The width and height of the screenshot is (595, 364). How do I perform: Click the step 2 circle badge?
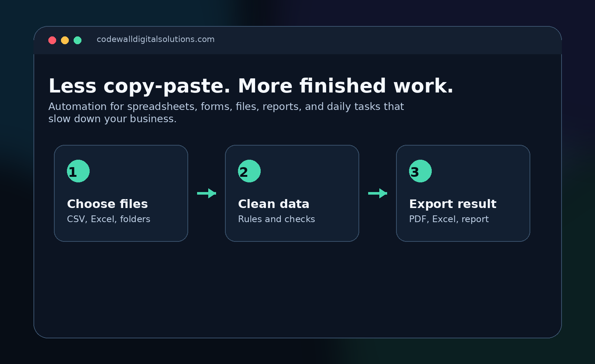[x=249, y=171]
